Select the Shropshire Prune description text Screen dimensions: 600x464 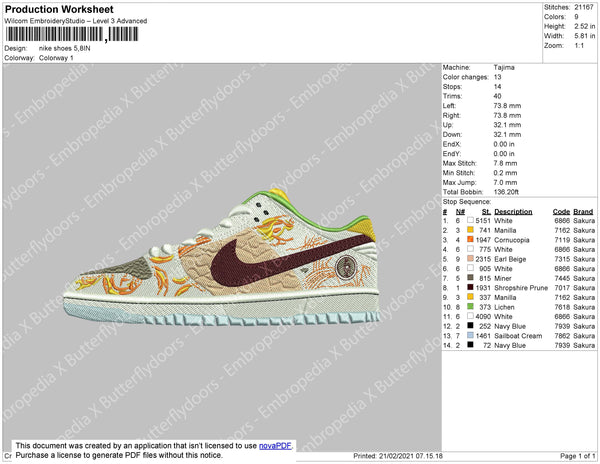click(521, 288)
